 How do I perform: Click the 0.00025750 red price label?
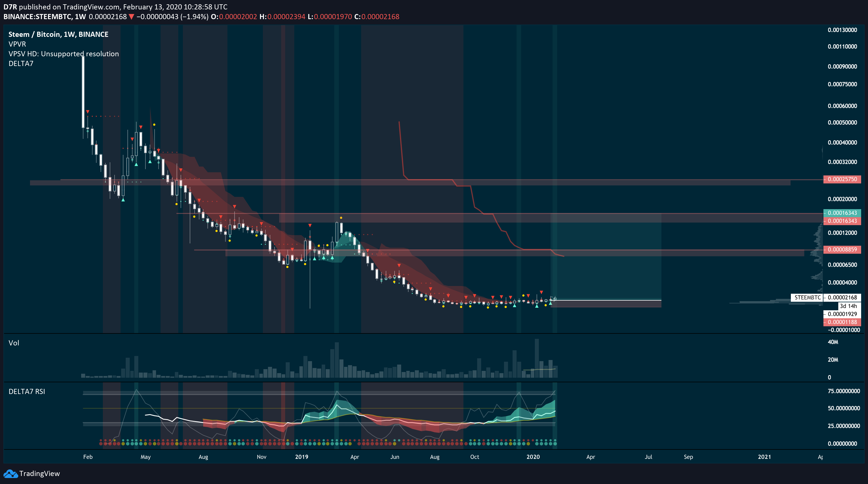(x=842, y=179)
